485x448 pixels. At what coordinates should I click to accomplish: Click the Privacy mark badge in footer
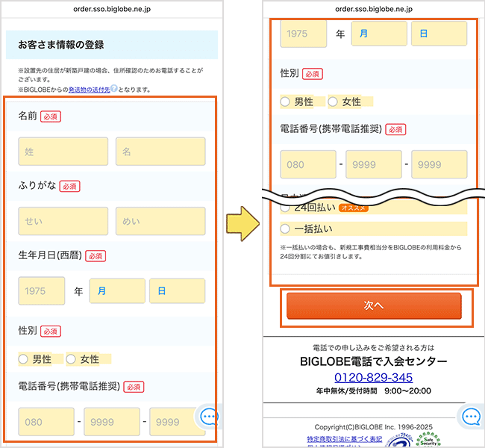400,441
